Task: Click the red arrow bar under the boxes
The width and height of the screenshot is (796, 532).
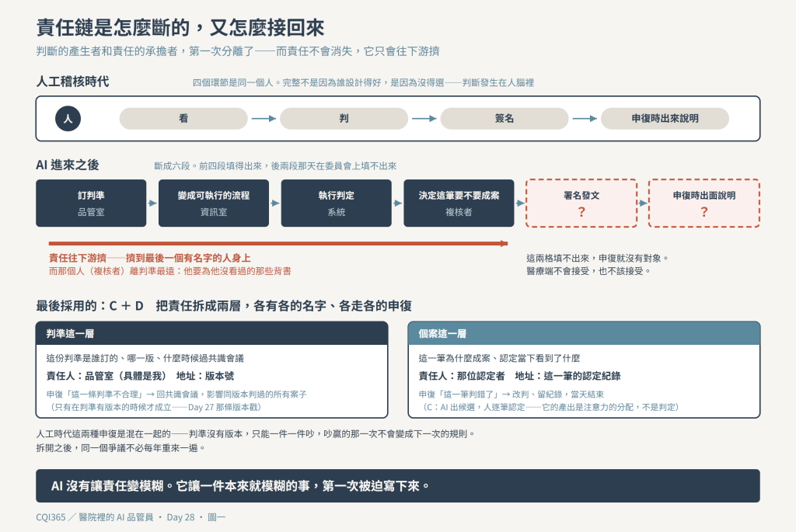Action: pyautogui.click(x=278, y=243)
